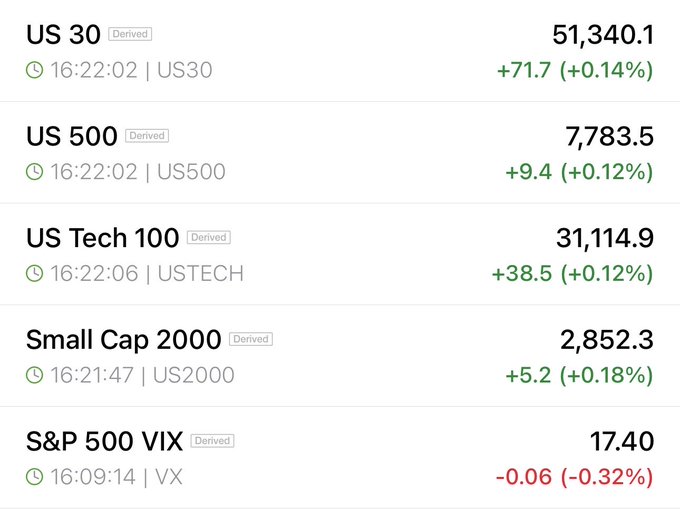Click the clock icon in Small Cap 2000 row
This screenshot has height=509, width=680.
(x=34, y=375)
